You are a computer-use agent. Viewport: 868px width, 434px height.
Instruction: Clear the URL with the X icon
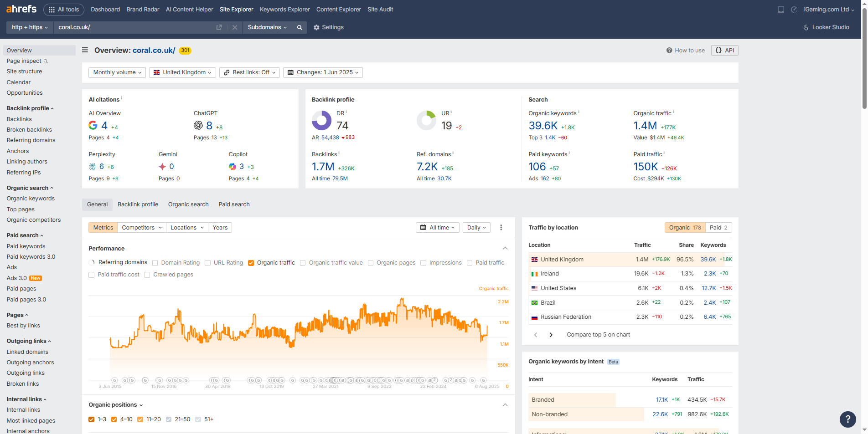tap(235, 27)
